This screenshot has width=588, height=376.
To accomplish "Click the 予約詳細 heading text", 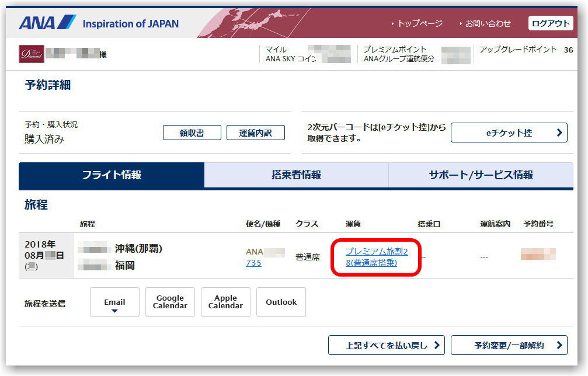I will [x=48, y=85].
